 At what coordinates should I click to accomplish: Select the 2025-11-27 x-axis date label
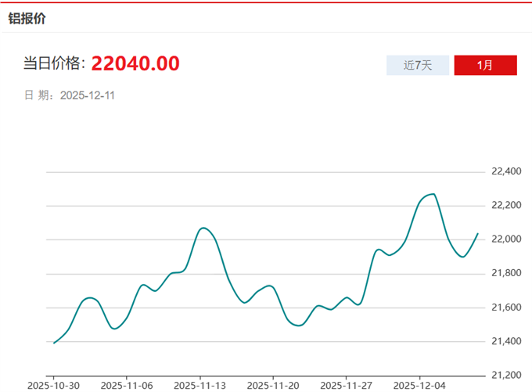pos(347,386)
